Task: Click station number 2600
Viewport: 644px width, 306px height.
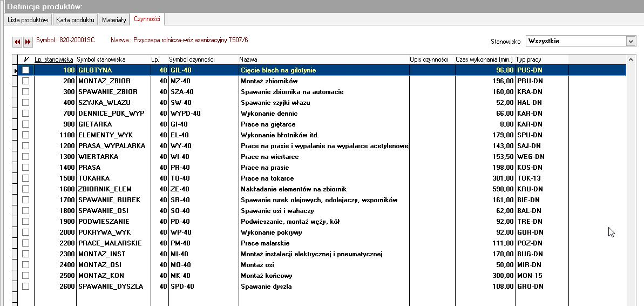Action: click(x=67, y=286)
